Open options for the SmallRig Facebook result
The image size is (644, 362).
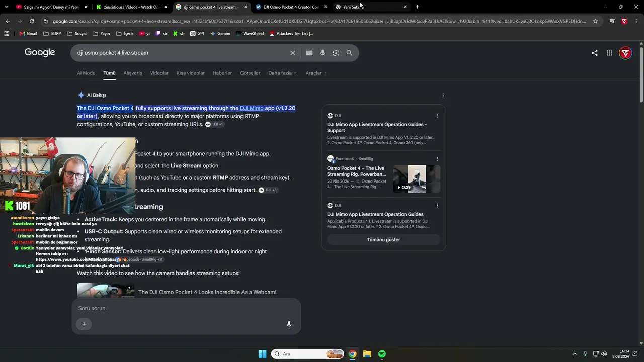pos(437,159)
